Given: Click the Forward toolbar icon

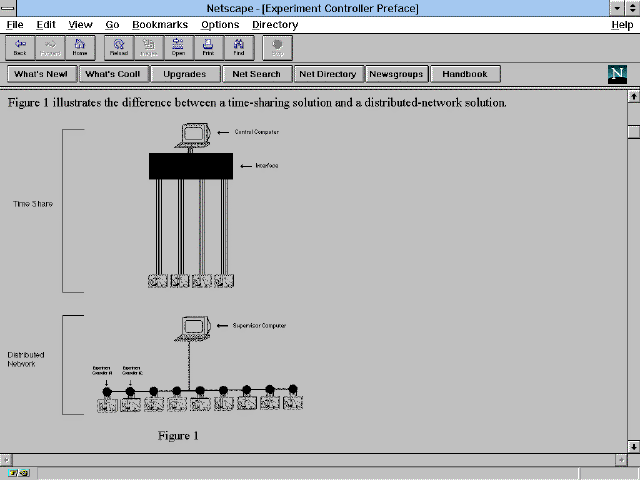Looking at the screenshot, I should 50,48.
